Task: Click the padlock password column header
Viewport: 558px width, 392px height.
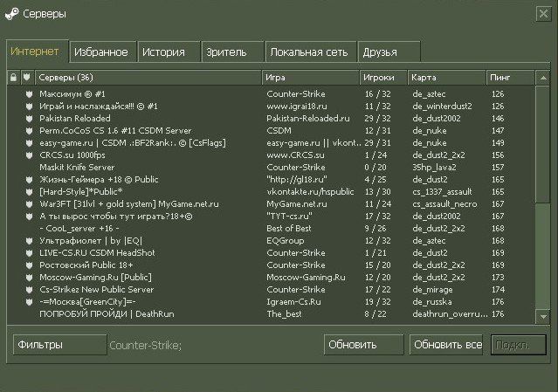Action: click(13, 77)
